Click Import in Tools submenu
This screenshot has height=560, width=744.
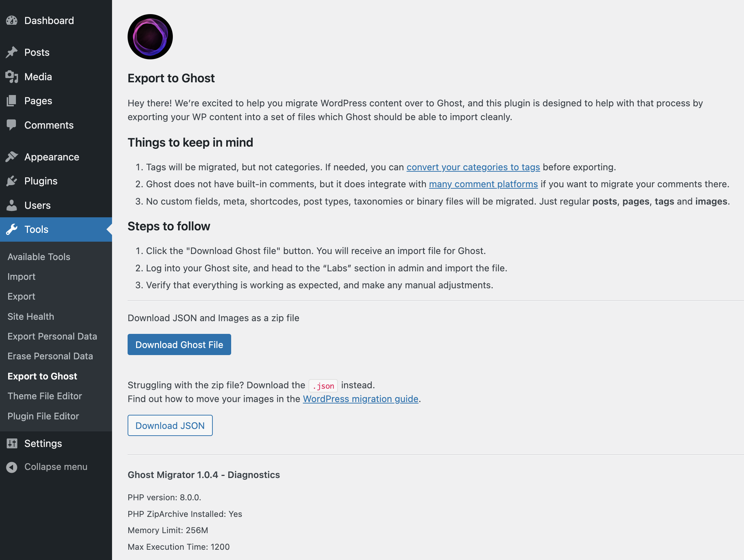coord(21,276)
